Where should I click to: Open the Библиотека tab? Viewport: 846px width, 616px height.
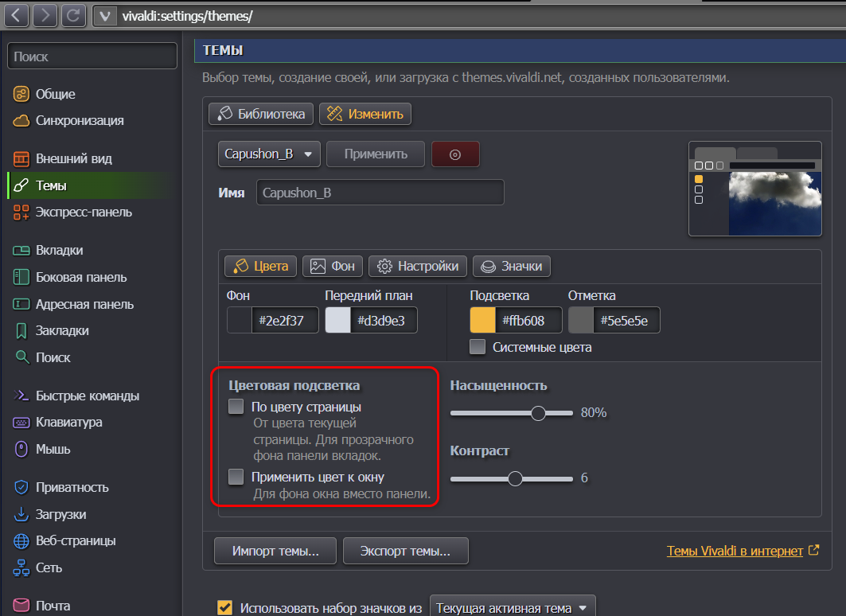261,114
